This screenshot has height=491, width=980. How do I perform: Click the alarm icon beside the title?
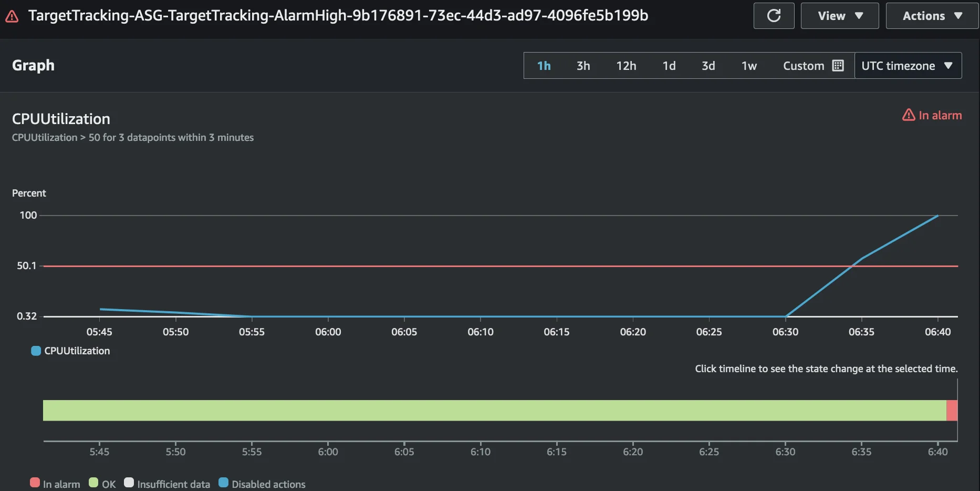click(x=12, y=17)
